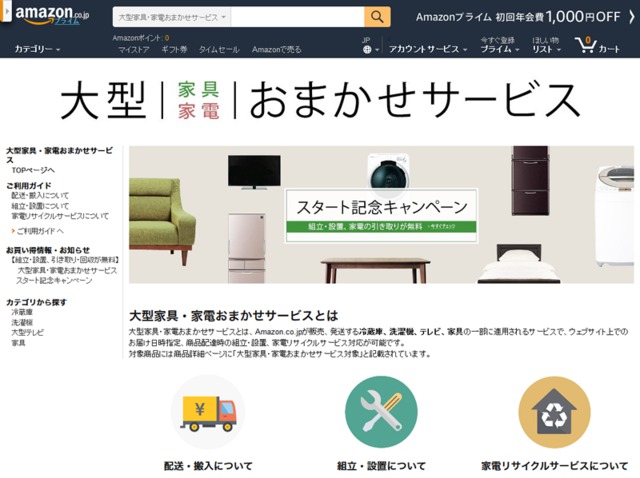This screenshot has width=640, height=478.
Task: Click the スタート記念キャンペーン green banner button
Action: (x=381, y=226)
